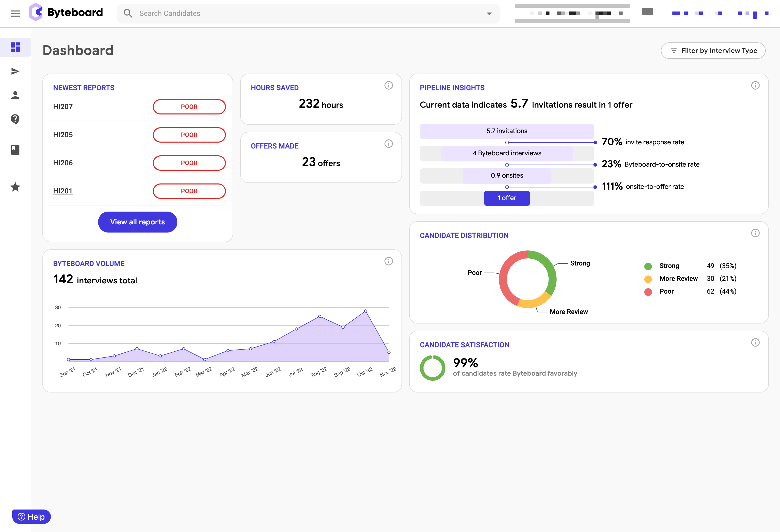Image resolution: width=780 pixels, height=532 pixels.
Task: Open the book resources icon in sidebar
Action: click(x=15, y=150)
